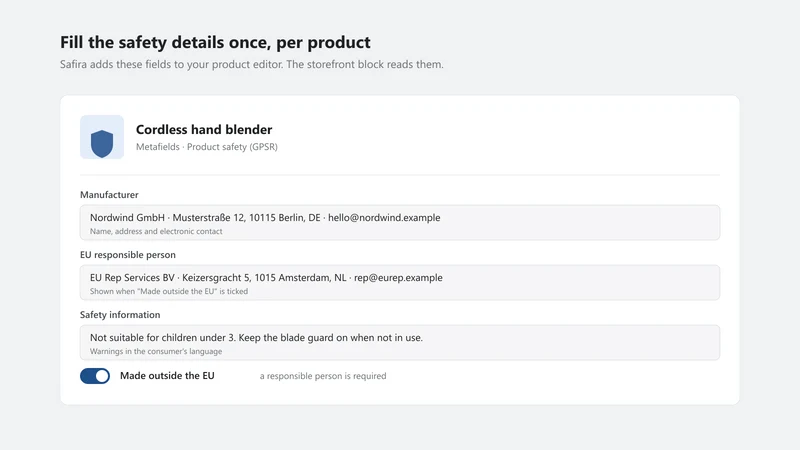Click 'Fill the safety details once' heading
800x450 pixels.
[x=215, y=42]
